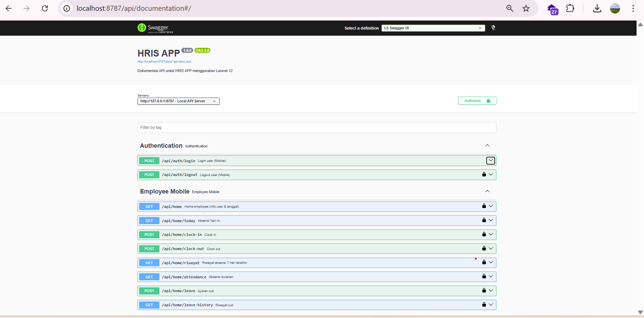Image resolution: width=644 pixels, height=318 pixels.
Task: Collapse the Authentication section
Action: click(x=487, y=146)
